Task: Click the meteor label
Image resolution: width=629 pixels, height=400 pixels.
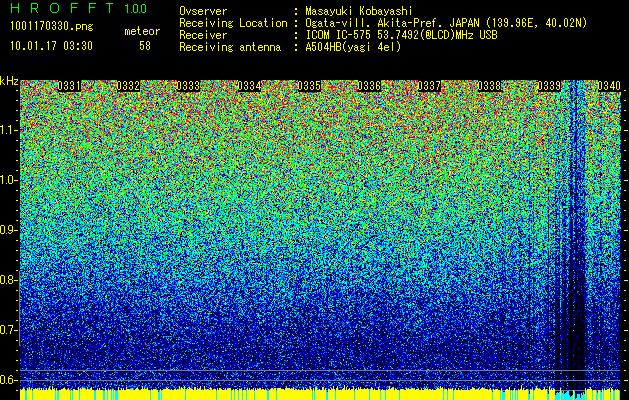Action: pyautogui.click(x=142, y=31)
